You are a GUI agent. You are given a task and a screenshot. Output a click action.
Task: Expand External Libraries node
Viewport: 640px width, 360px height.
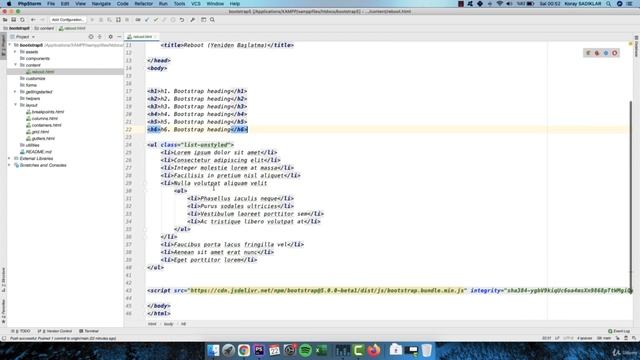[x=10, y=158]
